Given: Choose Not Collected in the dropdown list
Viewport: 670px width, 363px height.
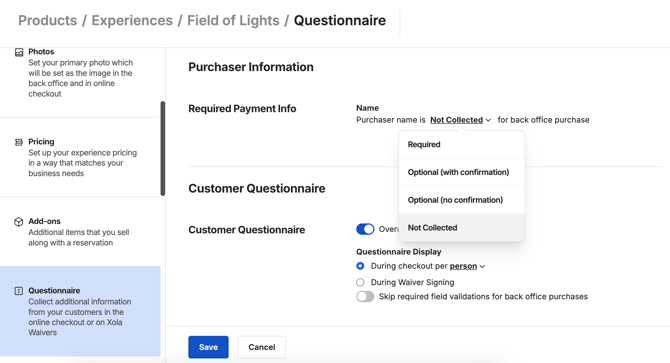Looking at the screenshot, I should pyautogui.click(x=461, y=228).
